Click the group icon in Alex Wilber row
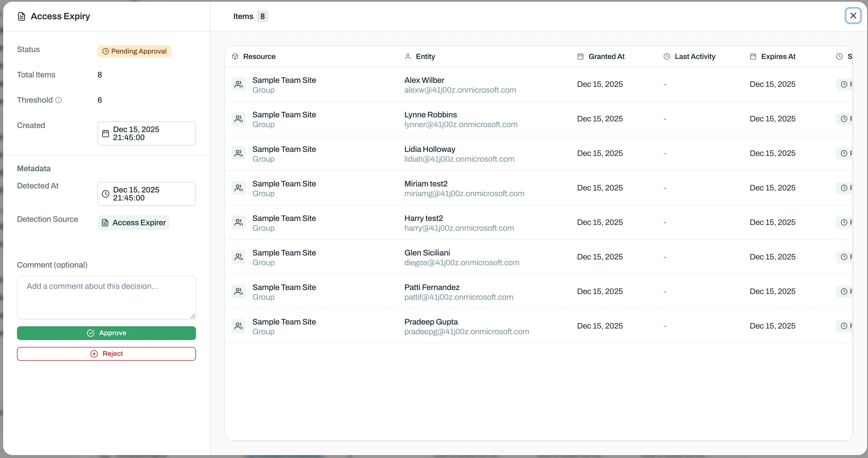Viewport: 868px width, 458px height. [239, 84]
